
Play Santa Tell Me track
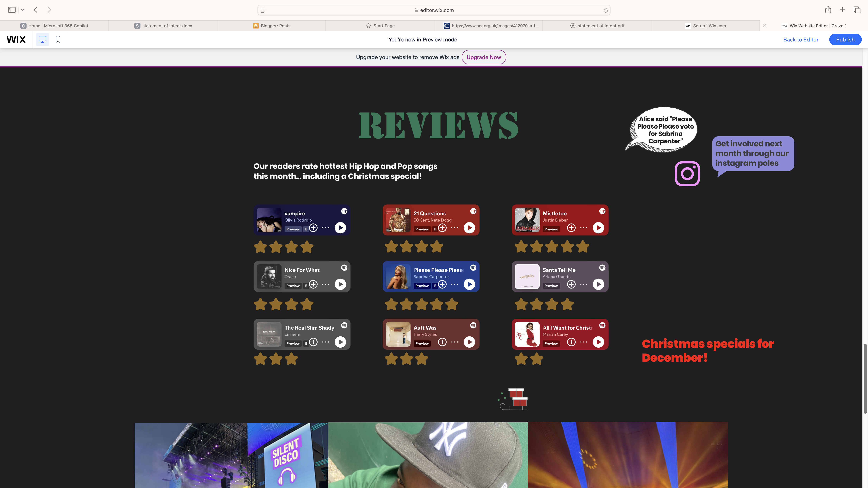click(x=598, y=284)
